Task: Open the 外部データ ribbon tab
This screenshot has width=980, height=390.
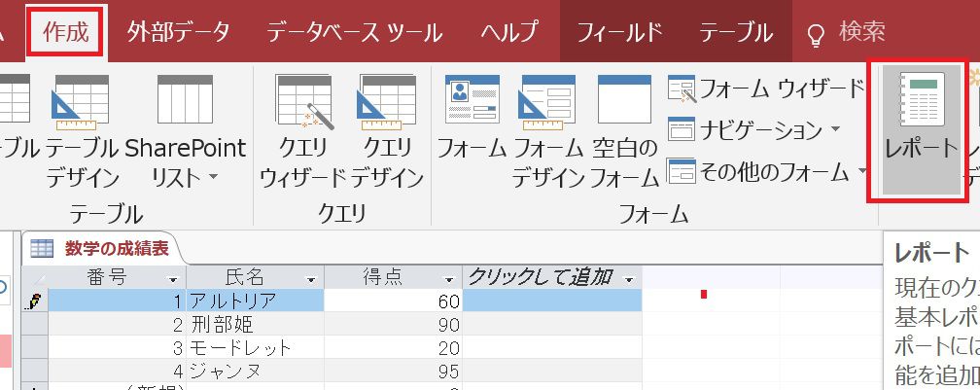Action: click(x=178, y=32)
